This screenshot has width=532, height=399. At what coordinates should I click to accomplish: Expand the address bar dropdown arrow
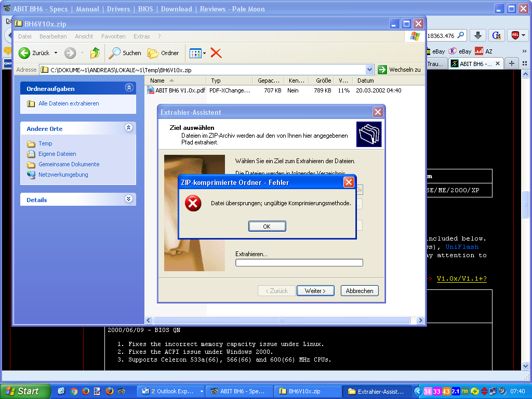coord(370,70)
